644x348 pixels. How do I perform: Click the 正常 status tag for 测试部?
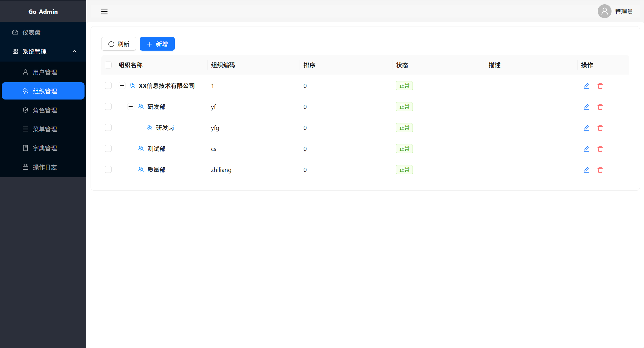(404, 149)
